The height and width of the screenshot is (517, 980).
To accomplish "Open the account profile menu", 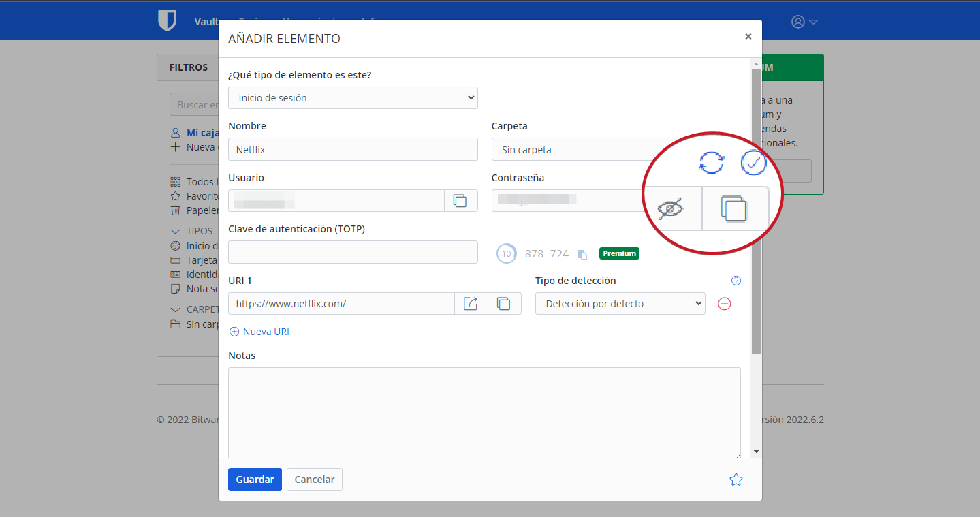I will (804, 22).
